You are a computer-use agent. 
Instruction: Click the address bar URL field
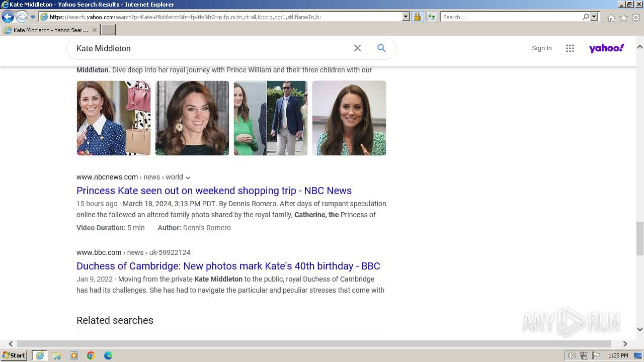click(220, 17)
